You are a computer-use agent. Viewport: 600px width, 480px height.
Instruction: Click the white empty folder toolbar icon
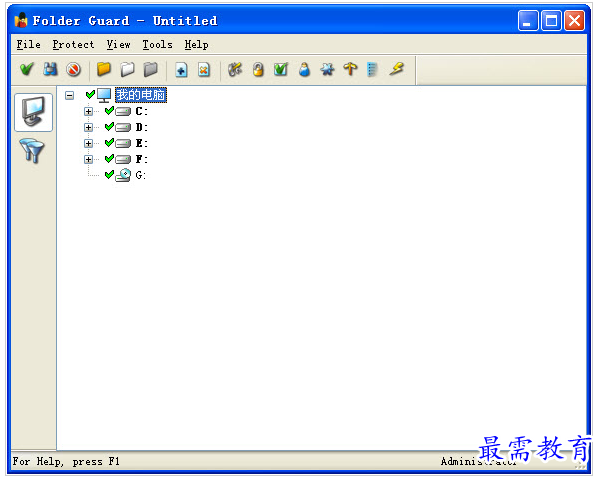(127, 70)
